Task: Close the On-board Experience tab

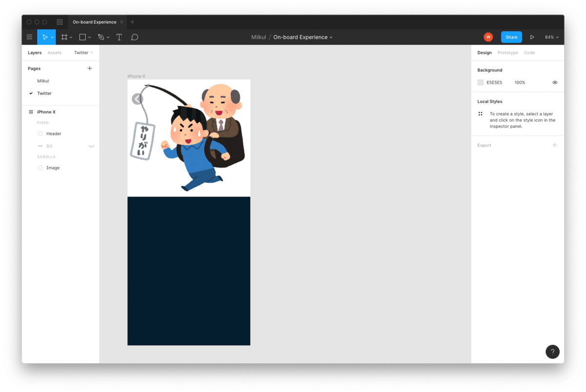Action: coord(122,22)
